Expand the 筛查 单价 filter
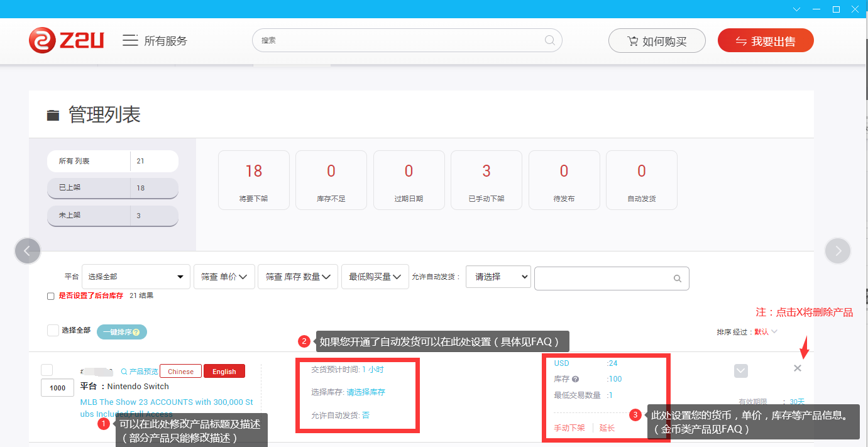868x447 pixels. (x=224, y=277)
